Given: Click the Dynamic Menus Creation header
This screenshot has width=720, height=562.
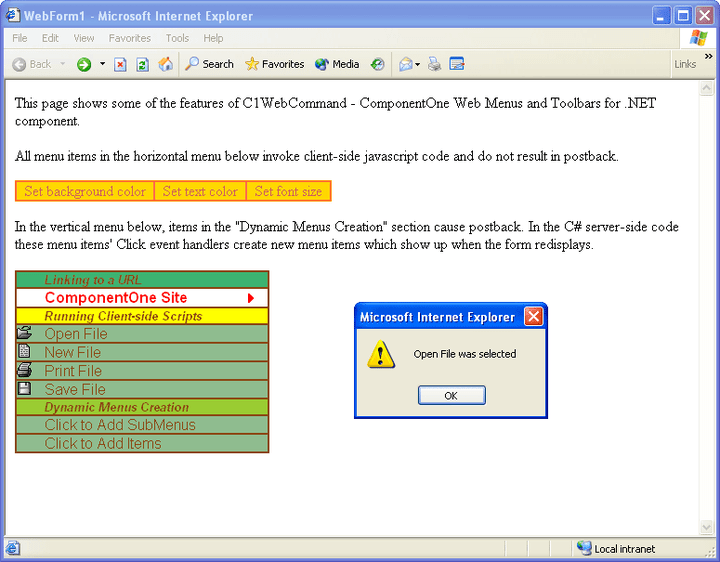Looking at the screenshot, I should click(142, 407).
